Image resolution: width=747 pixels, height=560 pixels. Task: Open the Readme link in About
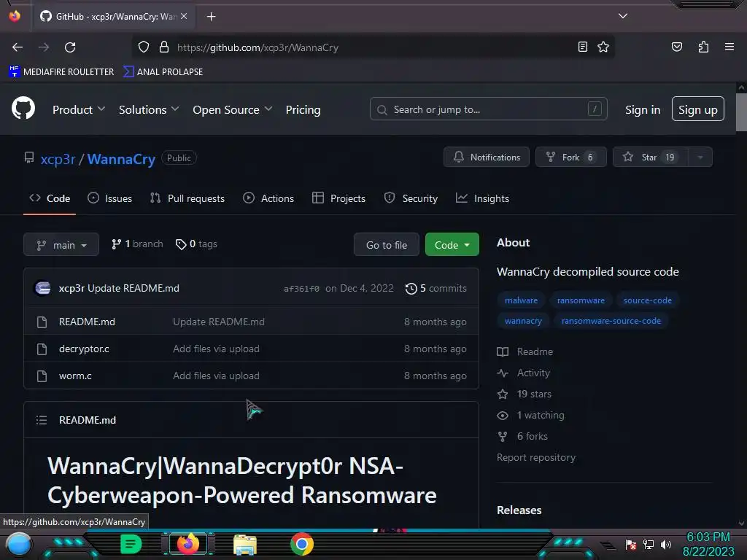(x=525, y=351)
